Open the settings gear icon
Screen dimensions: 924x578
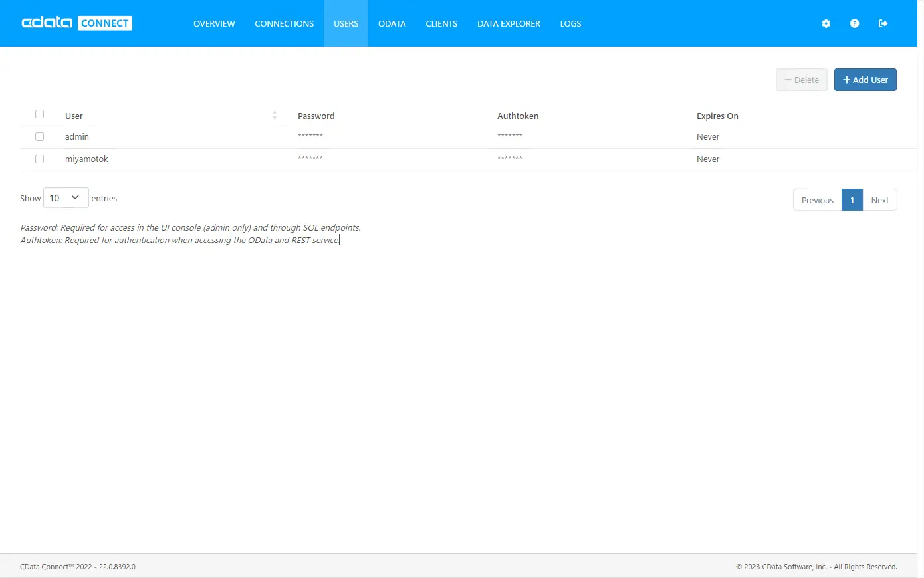[826, 23]
